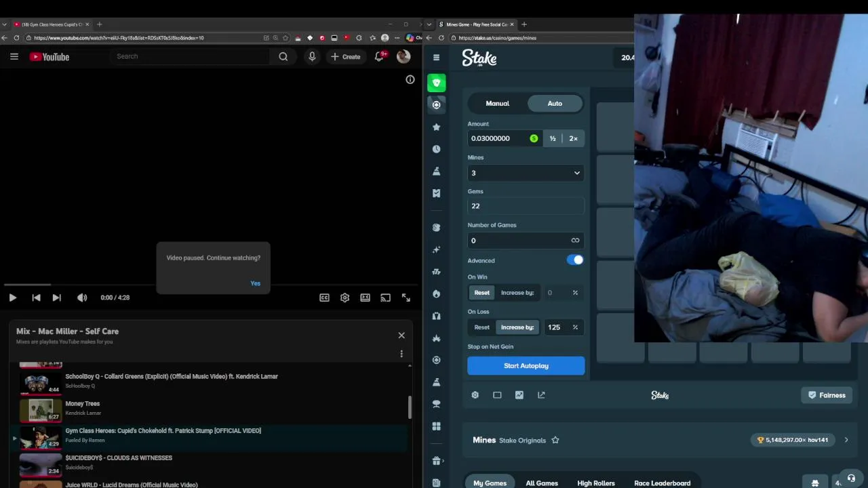Image resolution: width=868 pixels, height=488 pixels.
Task: Open YouTube notifications bell
Action: coord(380,57)
